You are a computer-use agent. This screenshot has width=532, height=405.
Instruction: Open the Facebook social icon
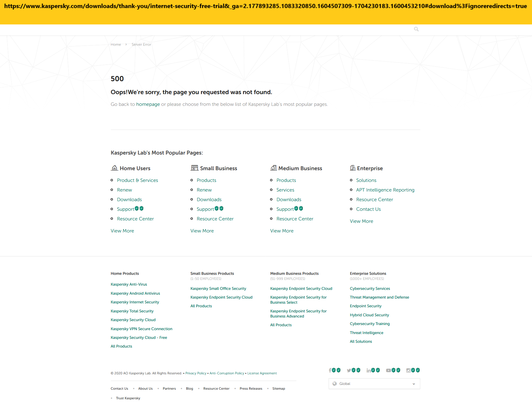(330, 370)
